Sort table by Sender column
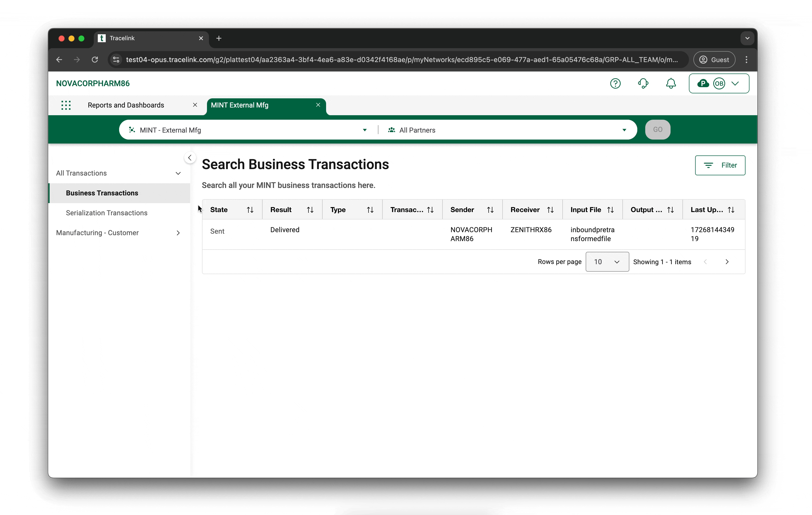812x515 pixels. coord(490,210)
